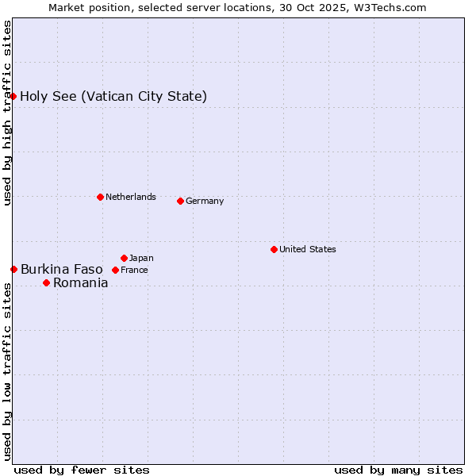Screen dimensions: 476x476
Task: Select the 'Romania' text label
Action: click(80, 283)
